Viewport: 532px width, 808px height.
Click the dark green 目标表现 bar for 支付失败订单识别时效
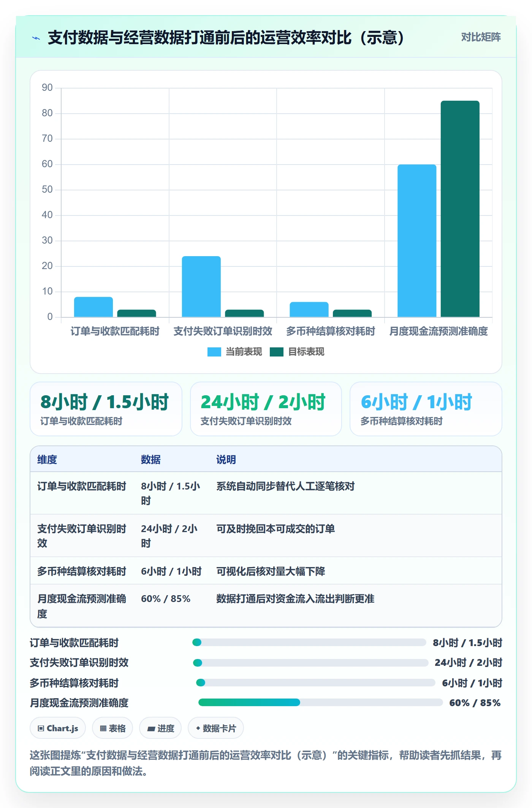[x=244, y=313]
